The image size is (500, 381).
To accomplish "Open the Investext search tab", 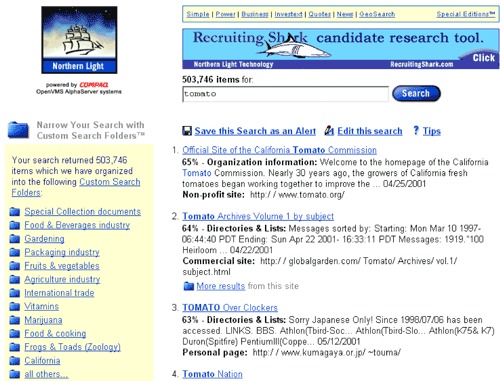I will (288, 14).
